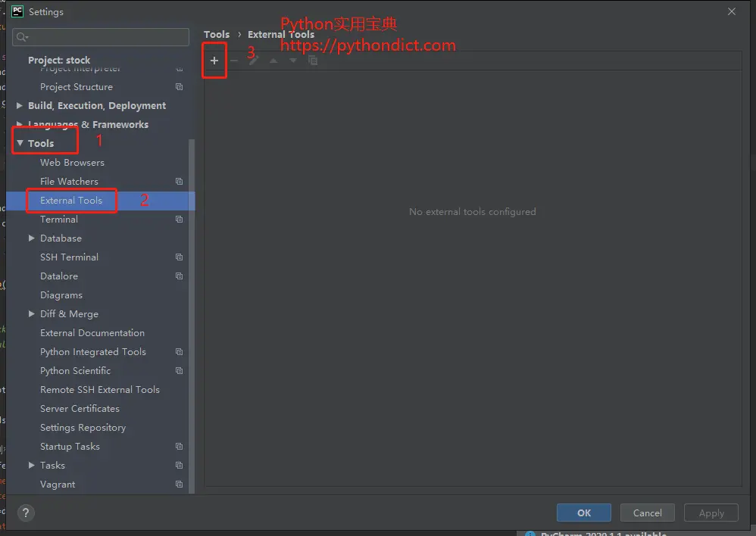
Task: Expand the Diff & Merge node
Action: coord(31,313)
